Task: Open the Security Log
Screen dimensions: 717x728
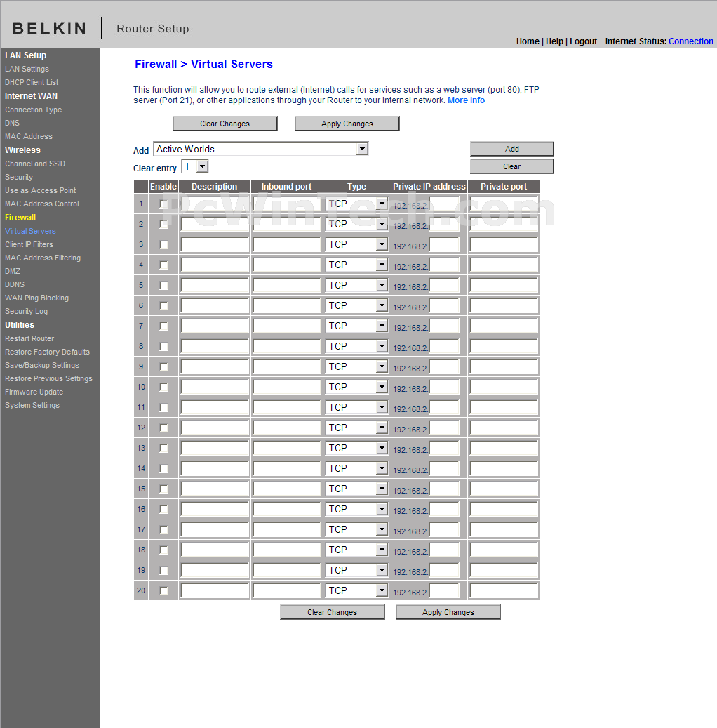Action: (x=27, y=312)
